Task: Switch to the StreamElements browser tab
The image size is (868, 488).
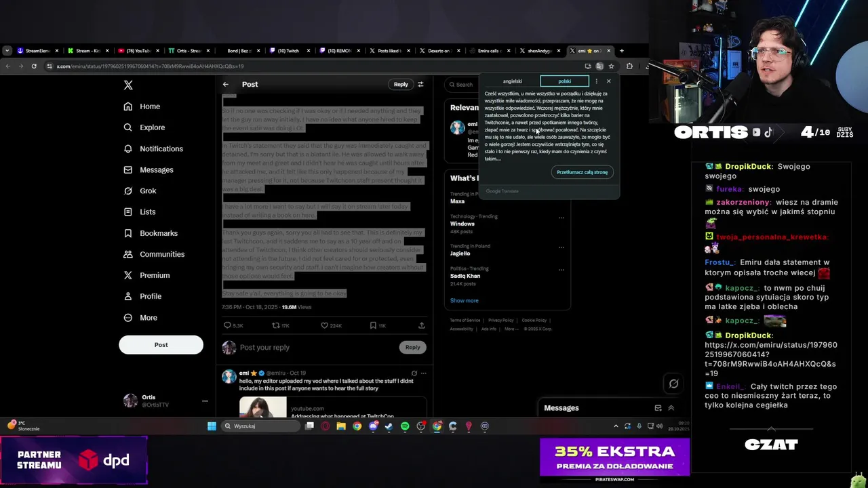Action: click(x=37, y=51)
